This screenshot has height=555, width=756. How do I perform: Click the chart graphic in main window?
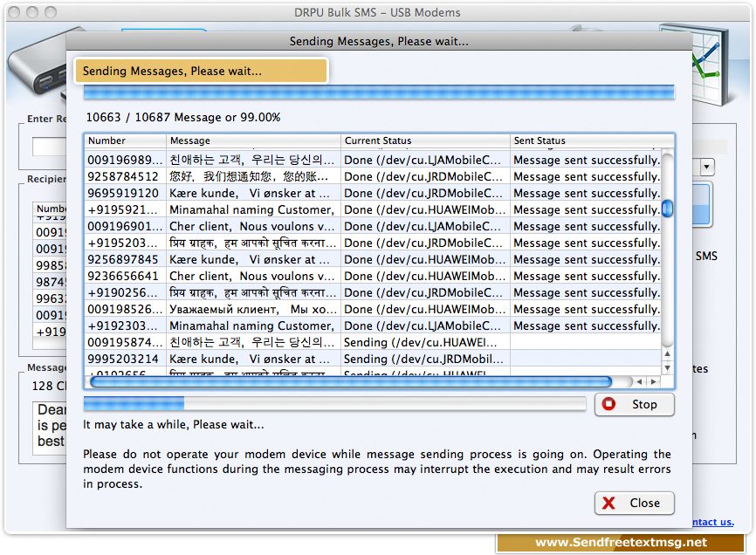[710, 65]
